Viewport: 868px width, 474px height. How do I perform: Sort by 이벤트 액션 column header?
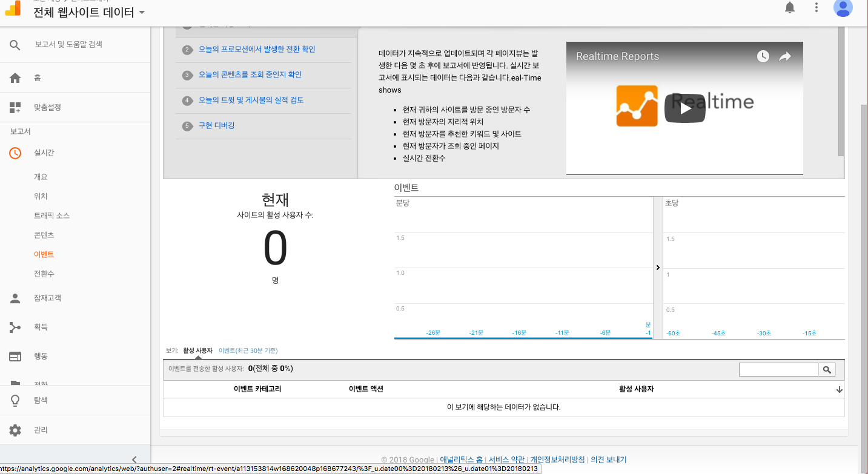pyautogui.click(x=366, y=389)
